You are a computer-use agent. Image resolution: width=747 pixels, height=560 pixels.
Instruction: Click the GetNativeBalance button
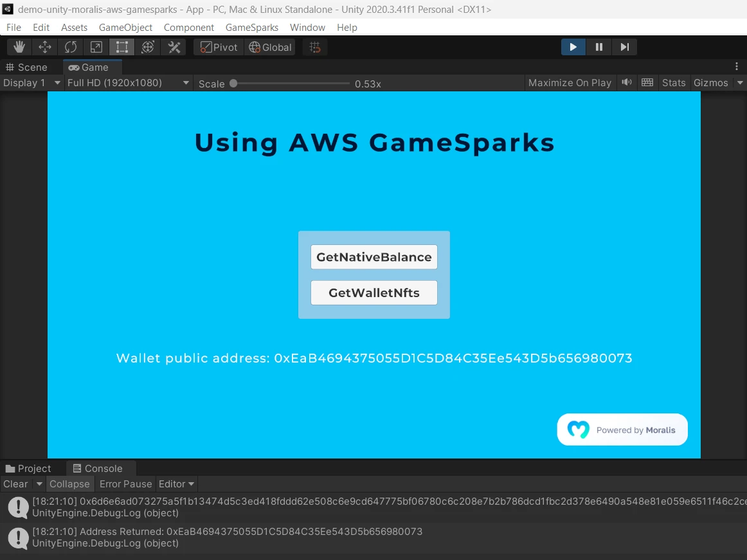[373, 257]
